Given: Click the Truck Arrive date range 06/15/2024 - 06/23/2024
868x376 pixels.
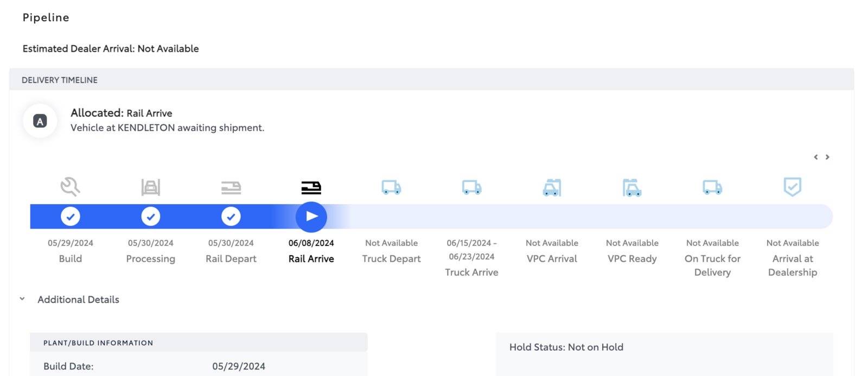Looking at the screenshot, I should pos(471,250).
